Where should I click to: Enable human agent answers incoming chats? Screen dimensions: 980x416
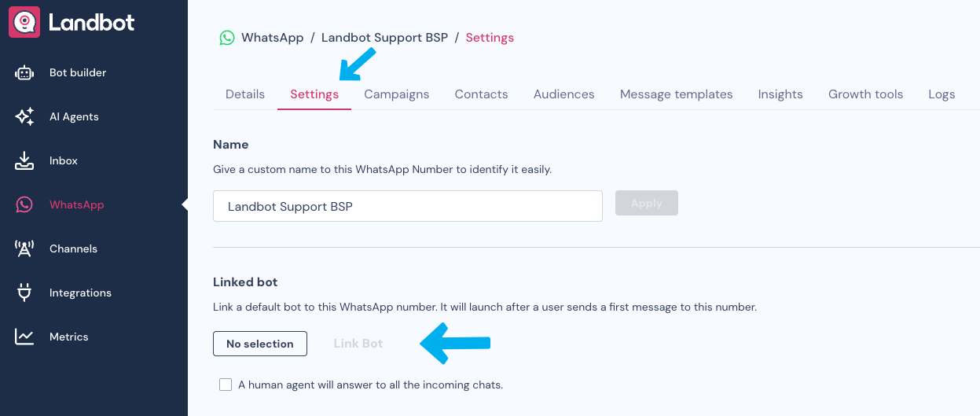coord(226,385)
